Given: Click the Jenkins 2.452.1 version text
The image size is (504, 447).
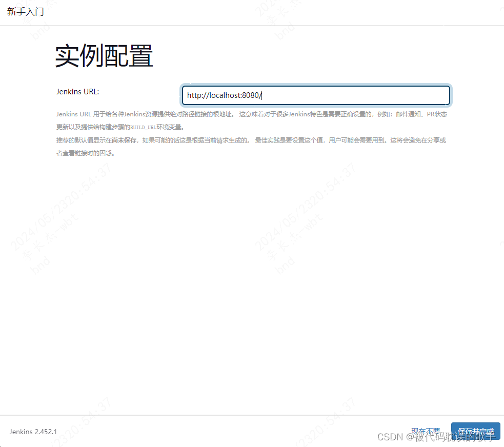Looking at the screenshot, I should pos(33,432).
